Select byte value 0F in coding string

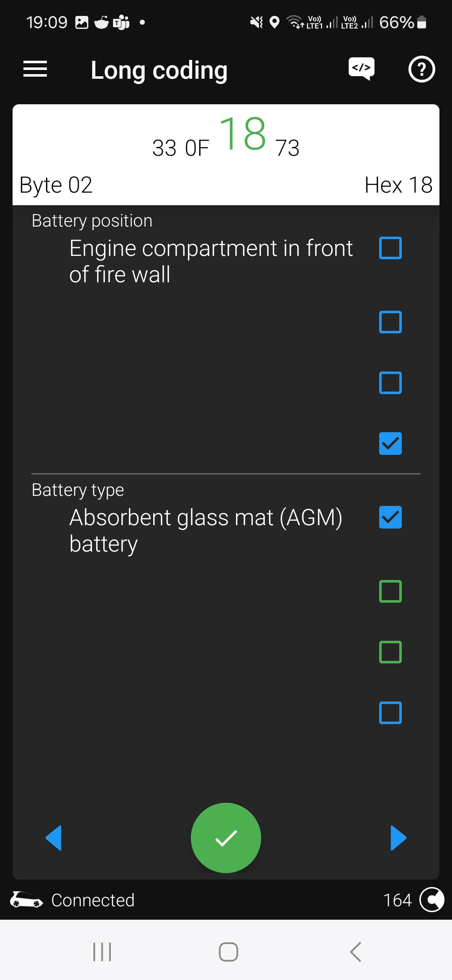pos(197,148)
